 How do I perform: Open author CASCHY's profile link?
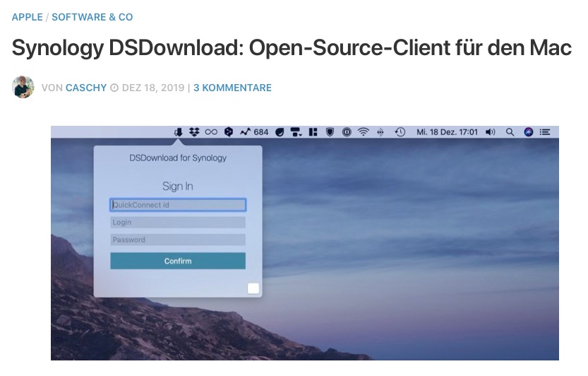(x=86, y=88)
